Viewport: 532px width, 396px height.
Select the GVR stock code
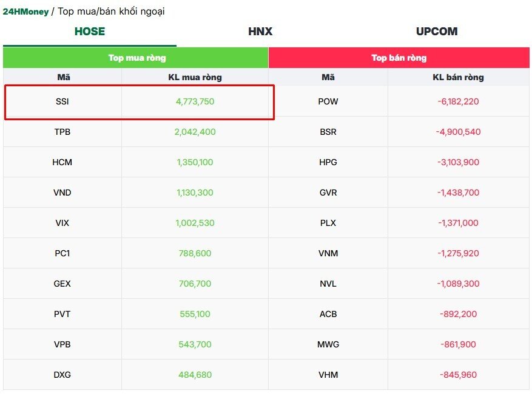click(x=328, y=193)
